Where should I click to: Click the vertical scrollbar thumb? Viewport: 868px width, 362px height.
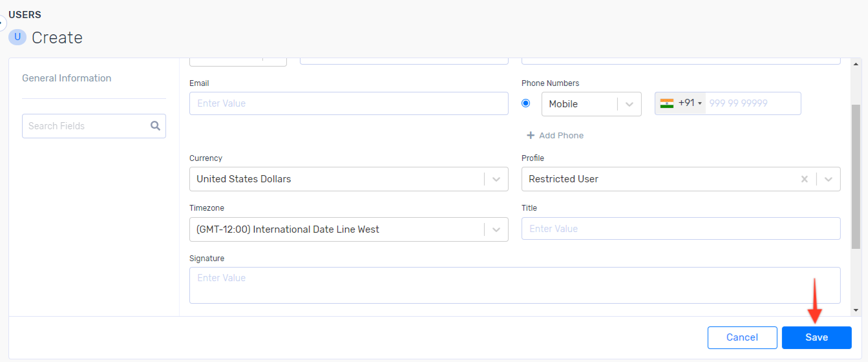(856, 176)
